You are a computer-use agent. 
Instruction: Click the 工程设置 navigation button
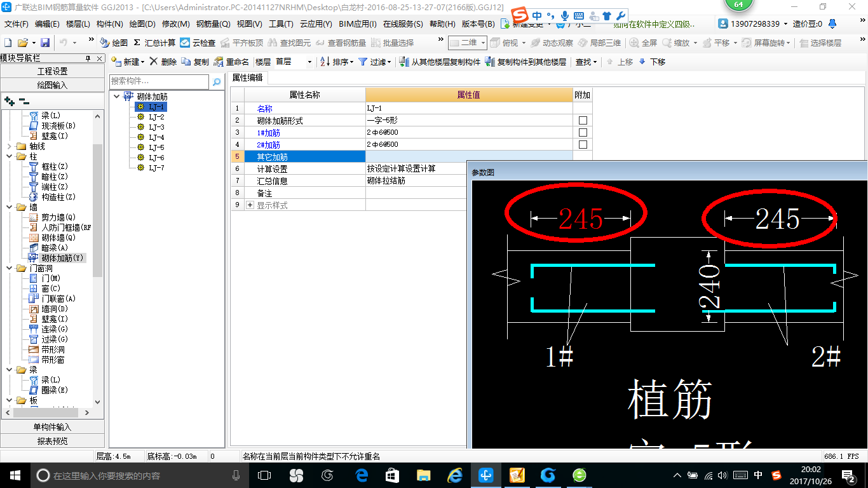click(52, 71)
